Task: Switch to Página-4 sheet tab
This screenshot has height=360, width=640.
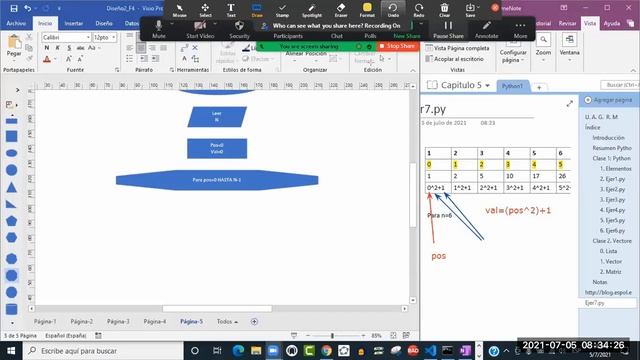Action: 155,322
